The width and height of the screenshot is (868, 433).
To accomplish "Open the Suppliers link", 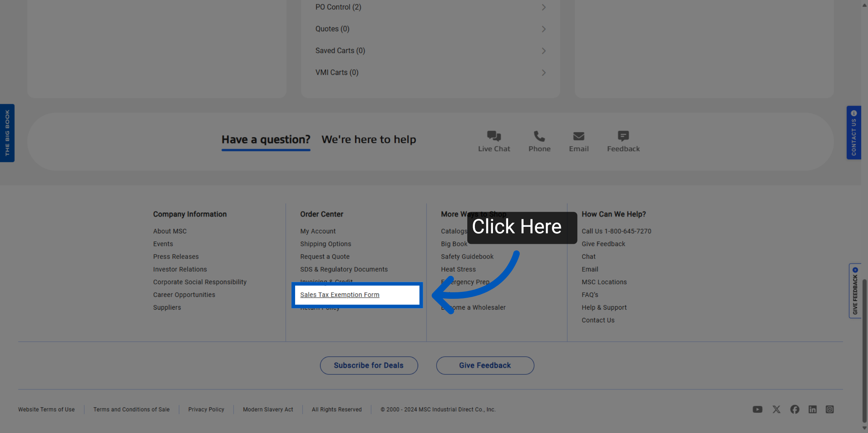I will click(167, 307).
